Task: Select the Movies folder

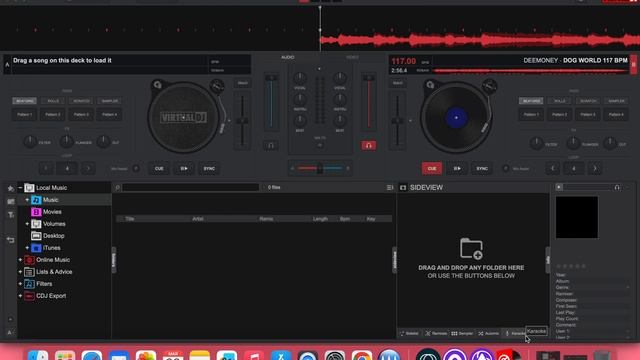Action: (52, 212)
